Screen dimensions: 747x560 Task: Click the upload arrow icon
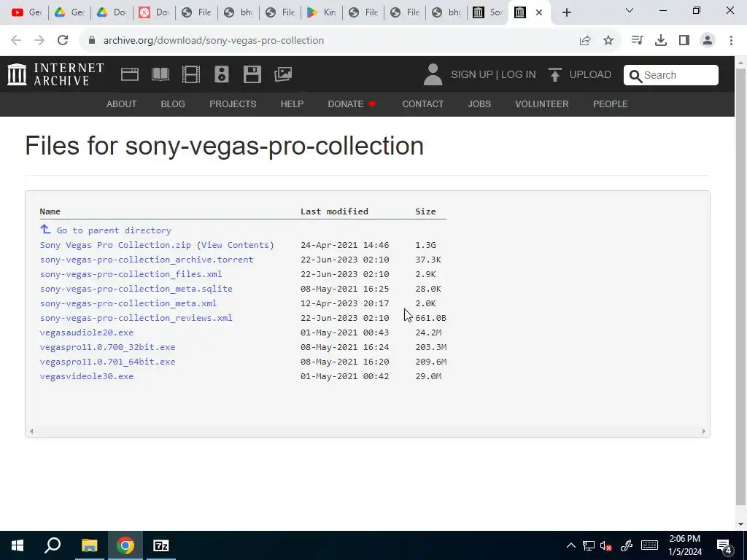(x=554, y=75)
